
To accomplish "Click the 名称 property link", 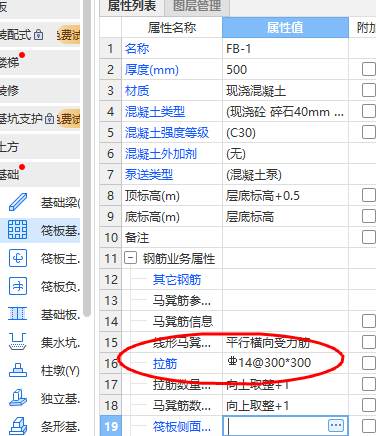I will click(x=137, y=49).
